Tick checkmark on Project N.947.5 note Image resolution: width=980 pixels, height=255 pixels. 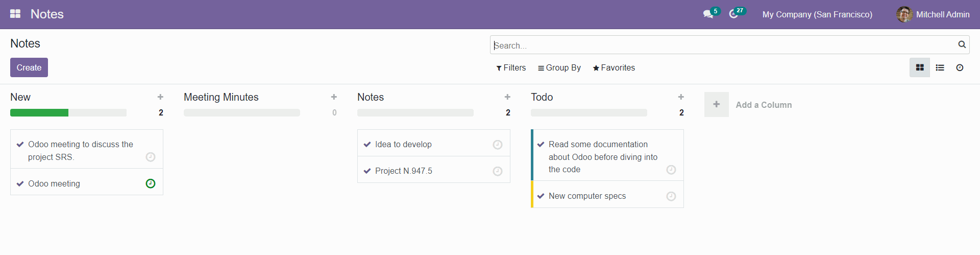[x=367, y=171]
